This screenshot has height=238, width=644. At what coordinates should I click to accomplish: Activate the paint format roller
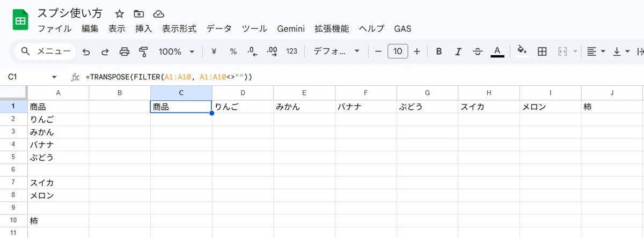tap(143, 51)
